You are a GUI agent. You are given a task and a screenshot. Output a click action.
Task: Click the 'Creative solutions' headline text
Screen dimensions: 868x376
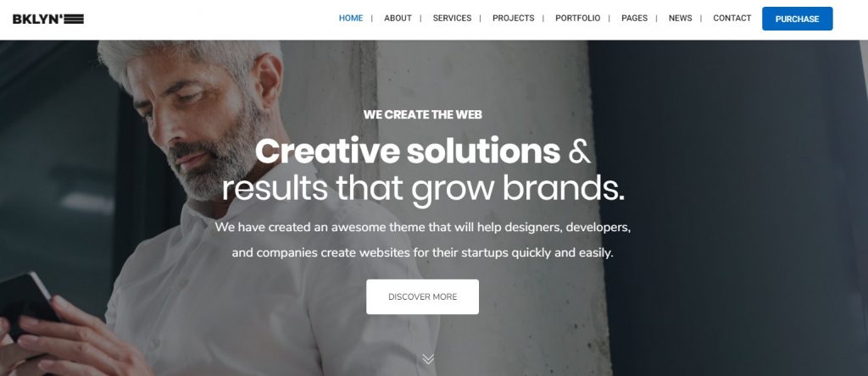coord(408,151)
